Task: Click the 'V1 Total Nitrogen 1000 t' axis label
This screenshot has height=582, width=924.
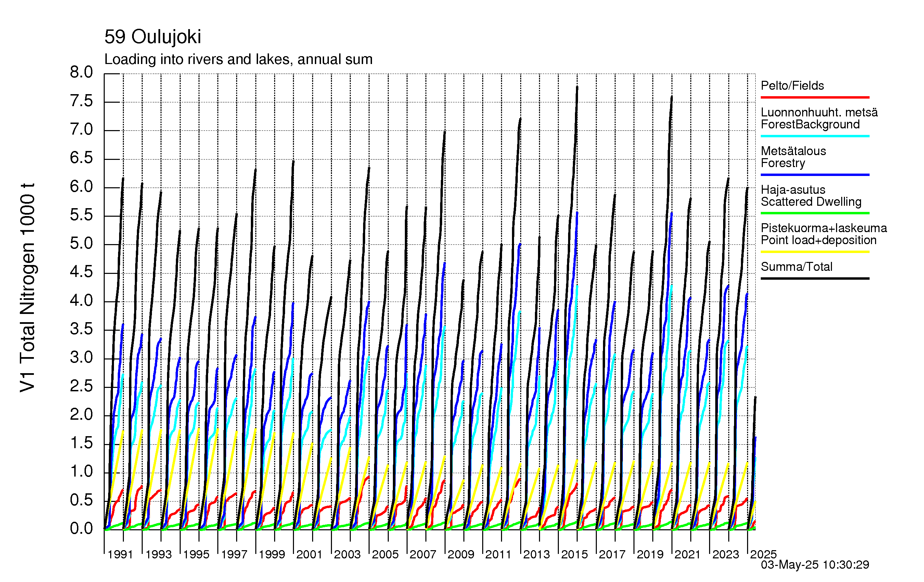Action: tap(28, 288)
